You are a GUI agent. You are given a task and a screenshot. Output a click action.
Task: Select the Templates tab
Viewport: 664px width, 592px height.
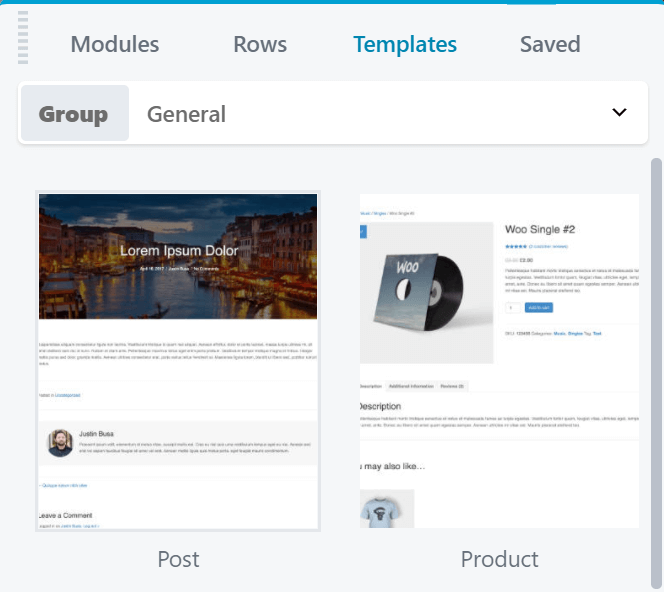[405, 44]
